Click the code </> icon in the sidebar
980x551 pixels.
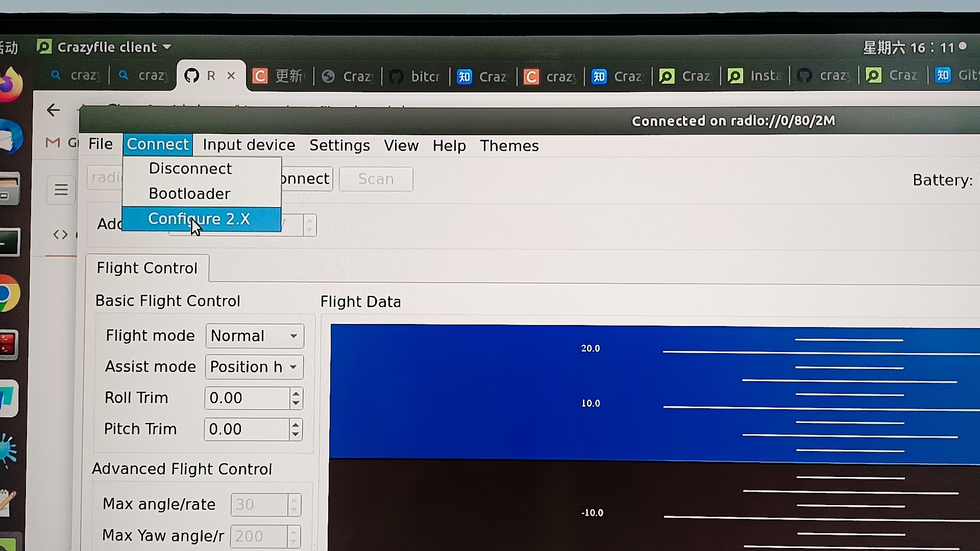tap(60, 235)
